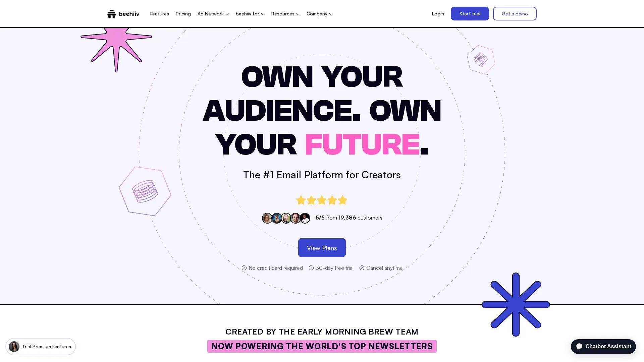Screen dimensions: 644x362
Task: Open the Resources dropdown menu
Action: (285, 14)
